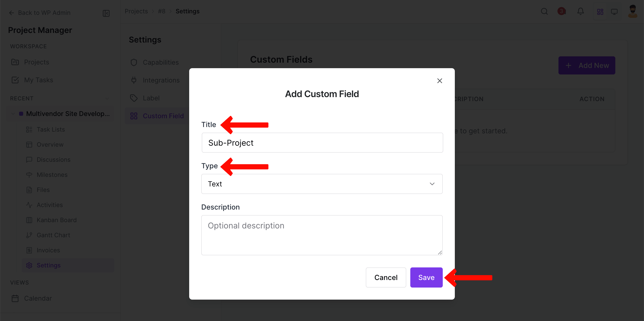Screen dimensions: 644x321
Task: Open the Invoices section
Action: pos(29,250)
